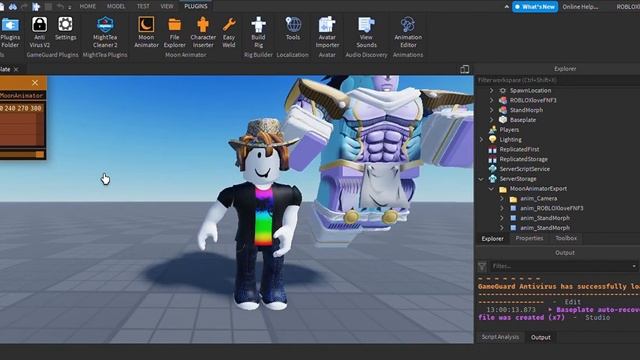Click the output filter funnel icon
Viewport: 640px width, 360px height.
pos(482,267)
